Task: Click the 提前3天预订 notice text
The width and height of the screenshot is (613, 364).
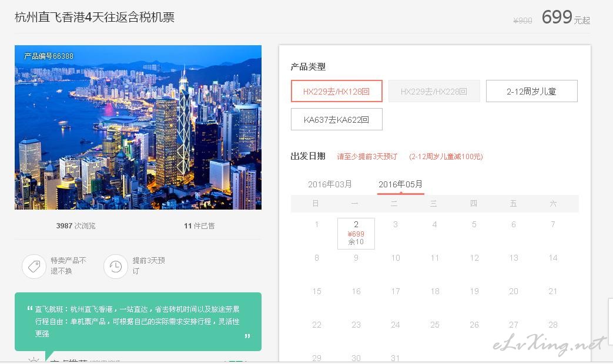Action: (149, 265)
